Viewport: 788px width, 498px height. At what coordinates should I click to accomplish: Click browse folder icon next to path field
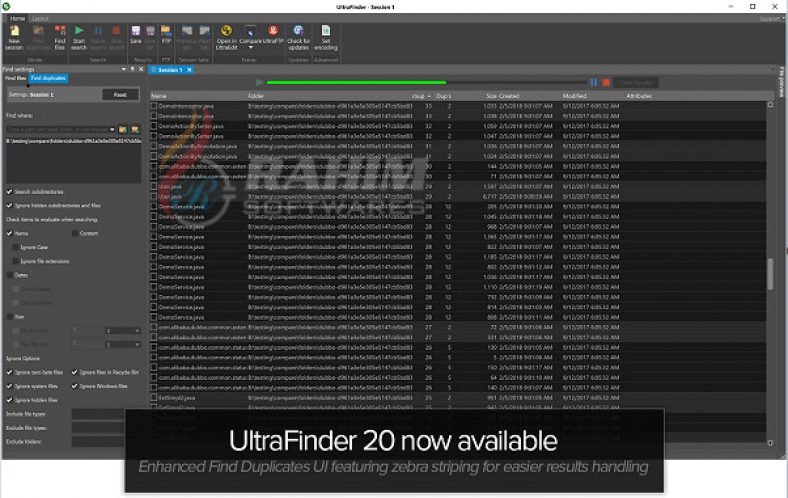click(123, 130)
